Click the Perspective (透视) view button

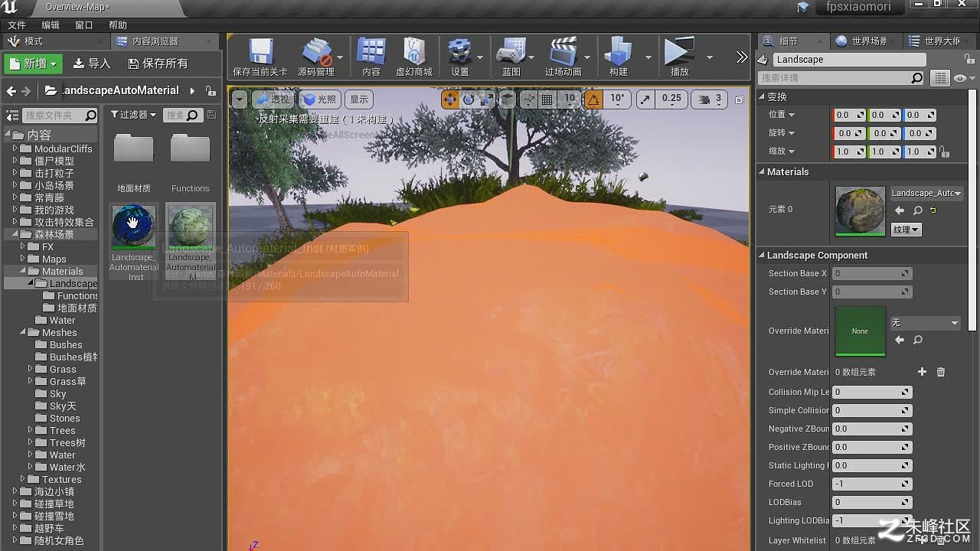tap(273, 99)
